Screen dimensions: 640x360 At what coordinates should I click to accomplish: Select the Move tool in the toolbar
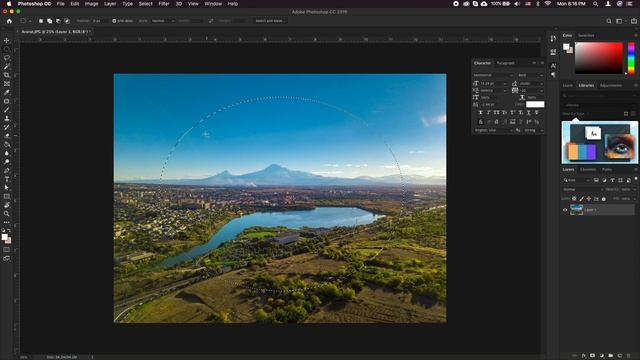pos(7,41)
